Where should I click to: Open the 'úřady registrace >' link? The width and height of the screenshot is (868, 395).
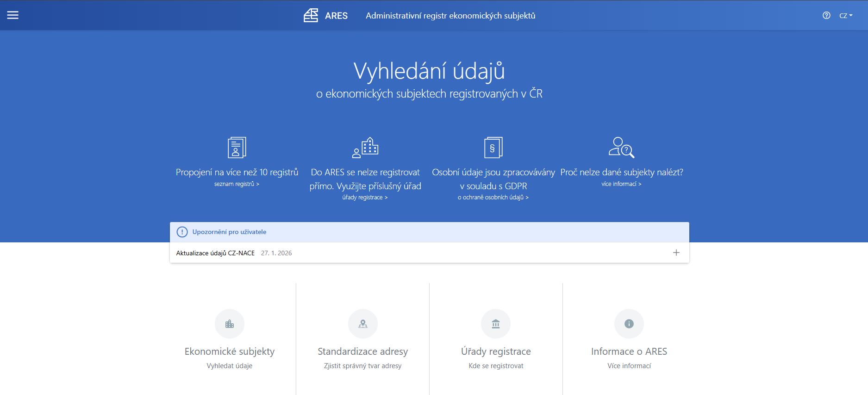click(x=365, y=197)
